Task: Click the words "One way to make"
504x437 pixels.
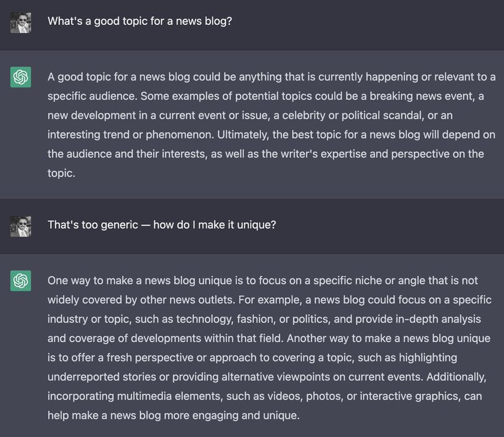Action: [x=84, y=280]
